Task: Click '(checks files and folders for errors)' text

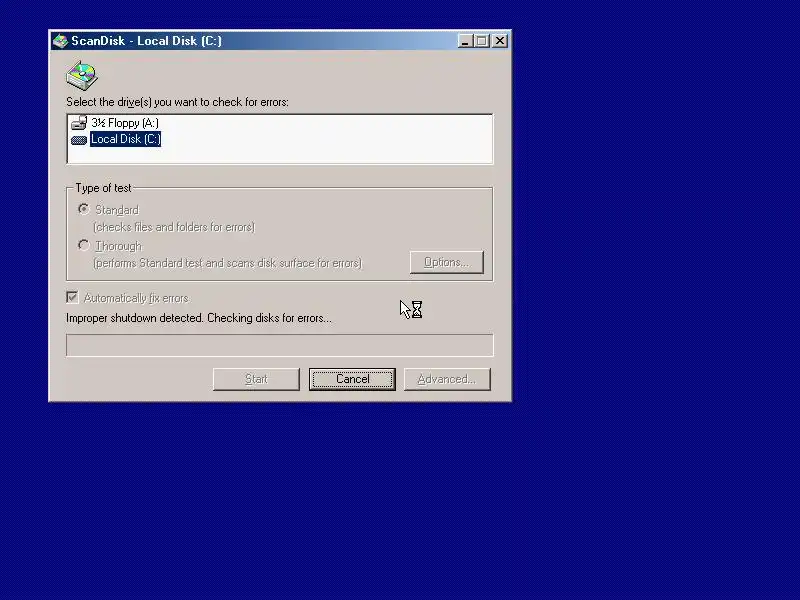Action: [x=174, y=227]
